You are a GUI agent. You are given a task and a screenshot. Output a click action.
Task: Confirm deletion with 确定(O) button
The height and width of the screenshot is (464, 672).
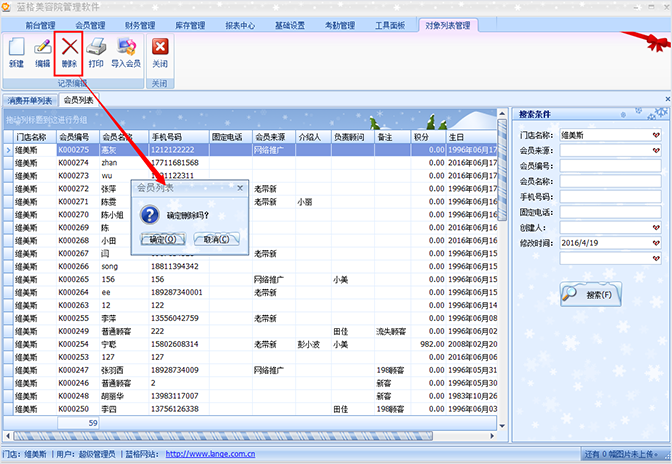pos(162,240)
